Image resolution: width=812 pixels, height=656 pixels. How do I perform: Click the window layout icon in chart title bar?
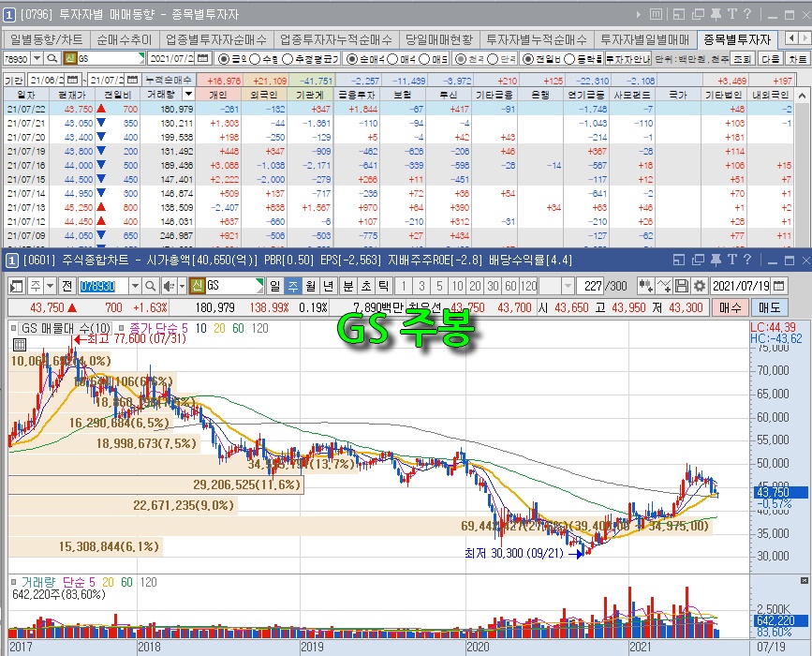coord(679,261)
